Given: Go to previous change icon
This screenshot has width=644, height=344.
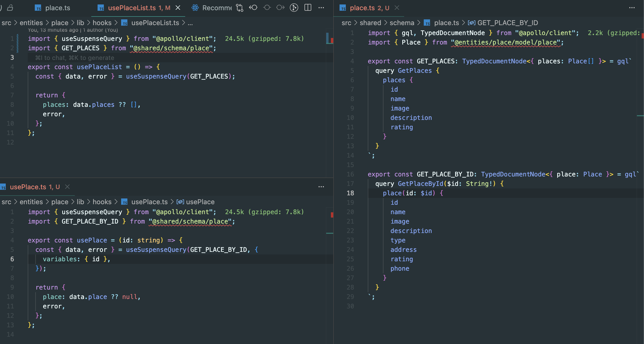Looking at the screenshot, I should coord(253,8).
